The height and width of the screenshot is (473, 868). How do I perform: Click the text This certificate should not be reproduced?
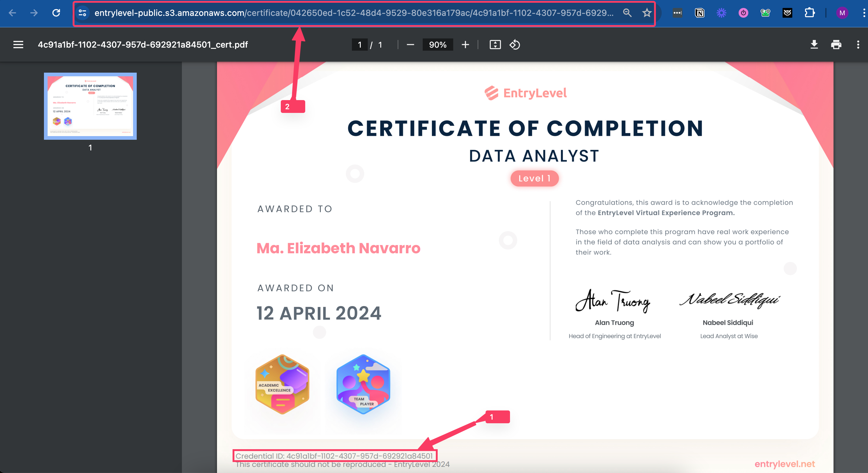[311, 464]
